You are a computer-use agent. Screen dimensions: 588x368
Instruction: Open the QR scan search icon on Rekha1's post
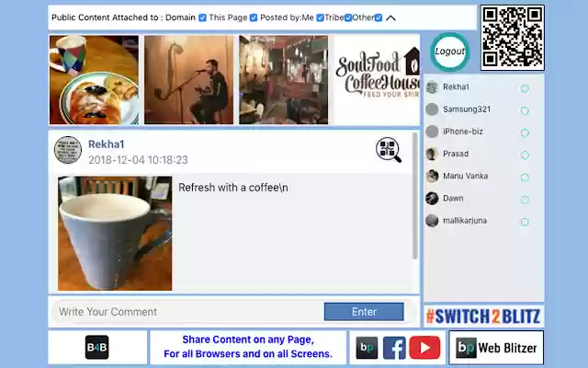[389, 150]
